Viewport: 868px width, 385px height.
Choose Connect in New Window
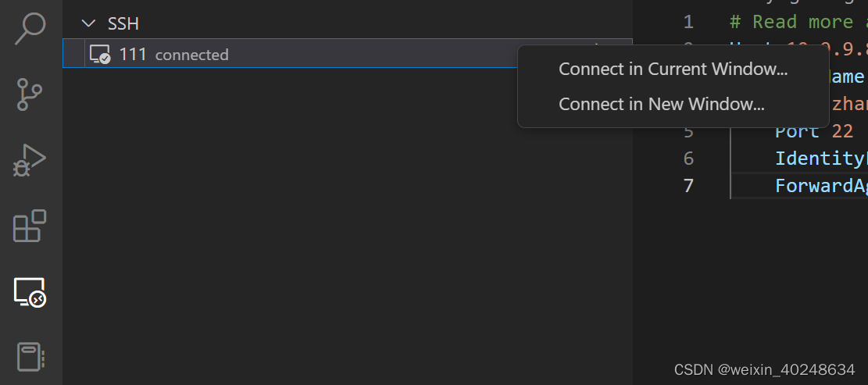tap(661, 104)
